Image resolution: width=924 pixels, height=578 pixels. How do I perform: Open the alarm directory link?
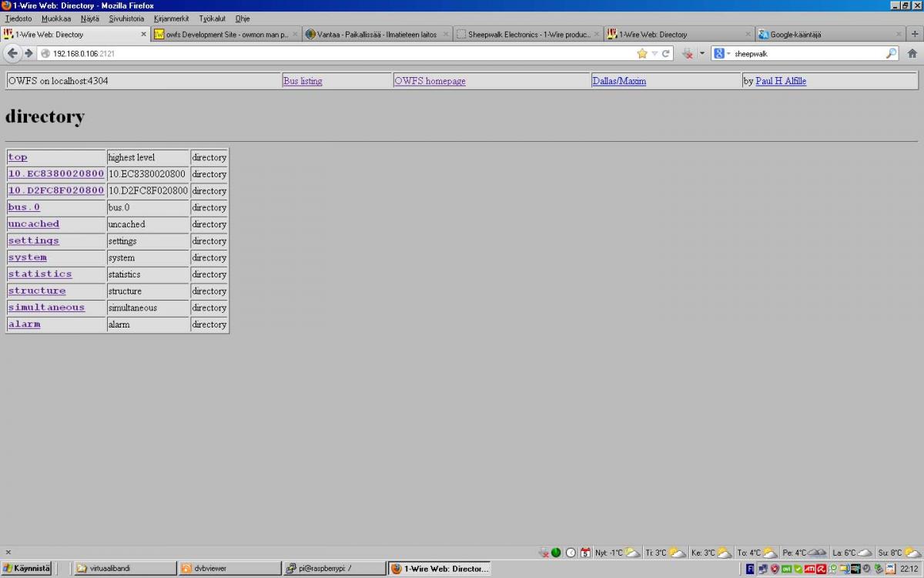(x=24, y=324)
